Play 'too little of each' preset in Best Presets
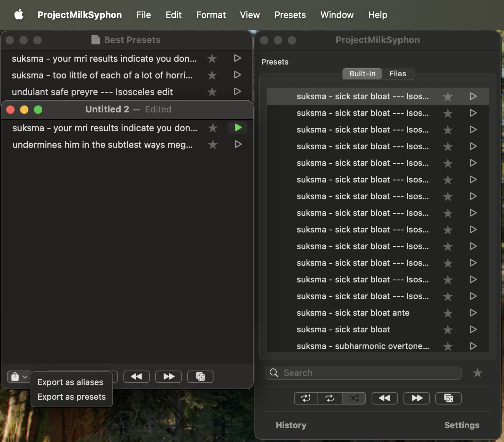Image resolution: width=504 pixels, height=442 pixels. tap(237, 75)
